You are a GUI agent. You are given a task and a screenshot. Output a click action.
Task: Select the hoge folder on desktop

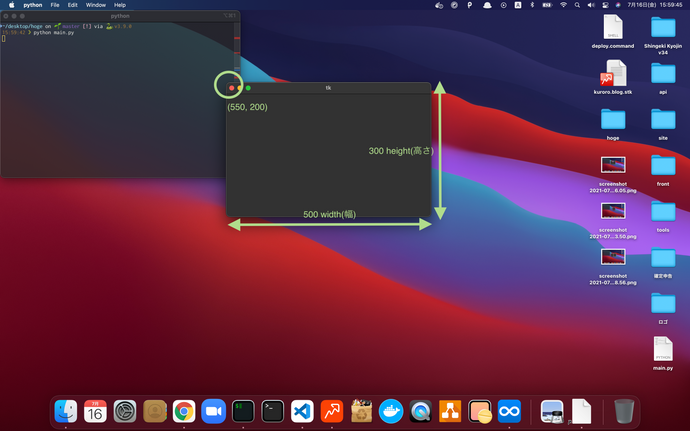point(613,119)
